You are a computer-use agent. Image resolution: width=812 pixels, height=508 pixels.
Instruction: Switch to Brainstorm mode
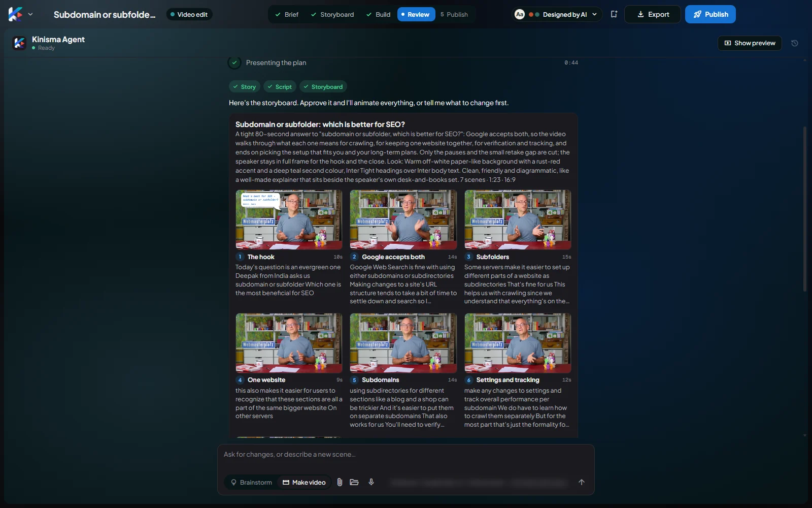[251, 482]
